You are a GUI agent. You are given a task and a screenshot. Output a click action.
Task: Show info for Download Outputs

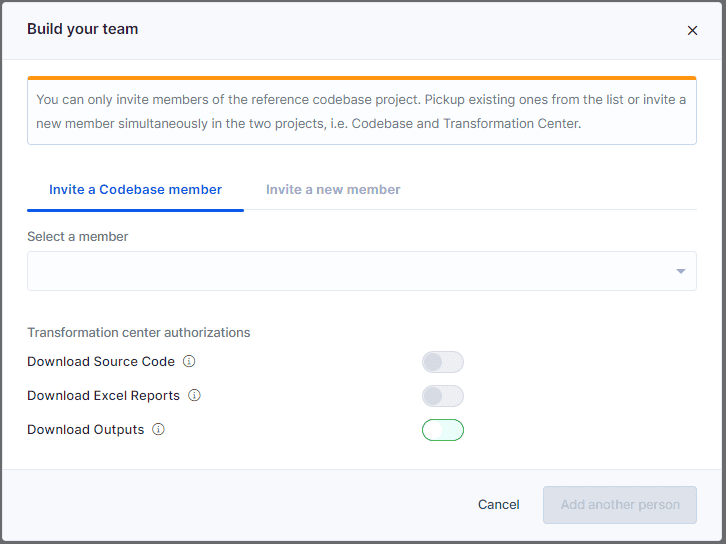[x=158, y=429]
